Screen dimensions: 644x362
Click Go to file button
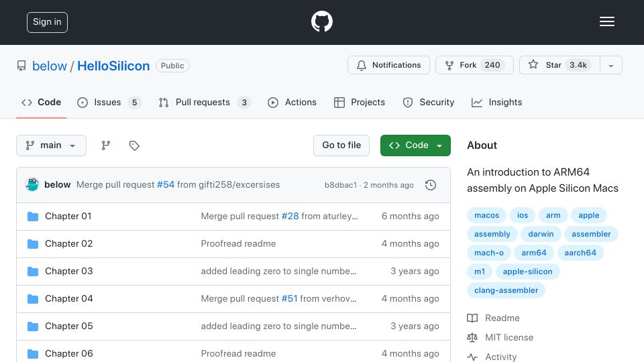click(341, 145)
